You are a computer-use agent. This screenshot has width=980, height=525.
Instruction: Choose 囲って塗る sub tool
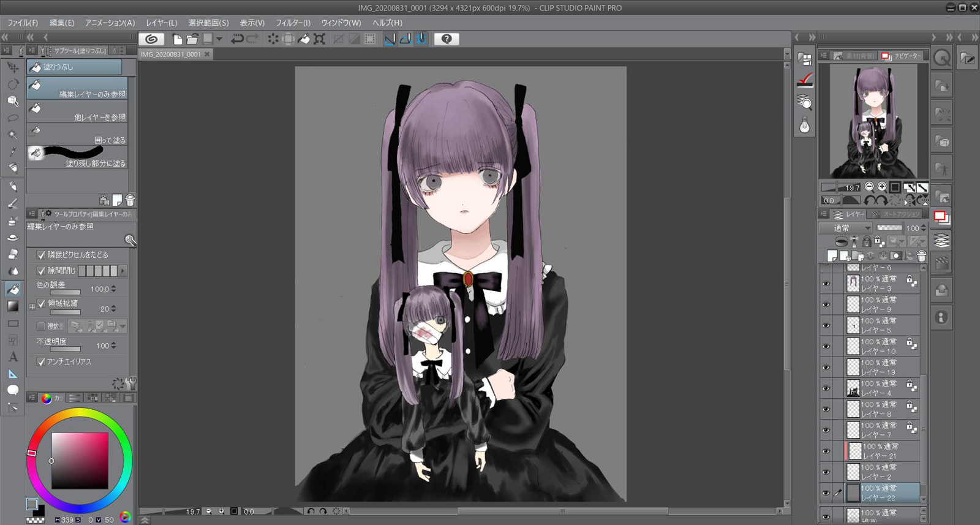pyautogui.click(x=77, y=135)
